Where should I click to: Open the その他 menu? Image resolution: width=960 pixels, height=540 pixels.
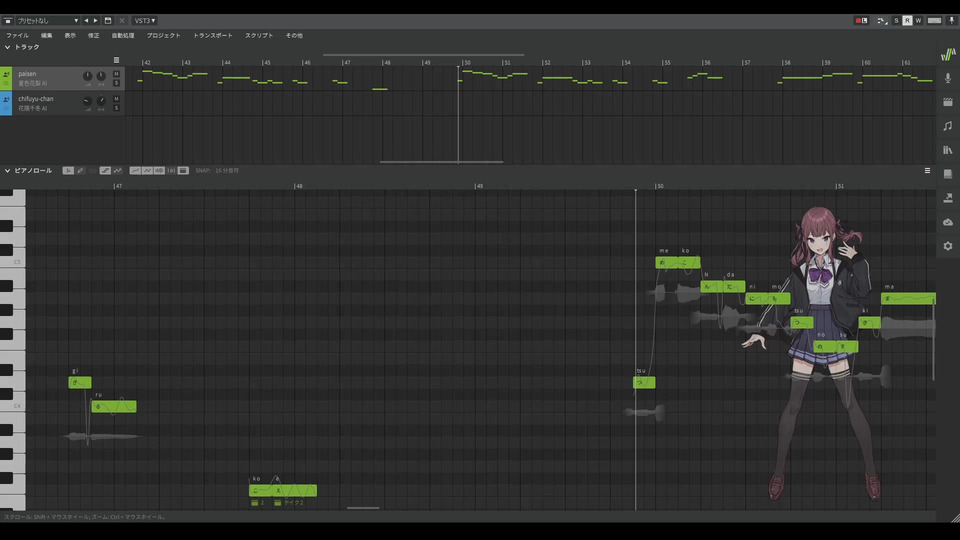coord(294,36)
